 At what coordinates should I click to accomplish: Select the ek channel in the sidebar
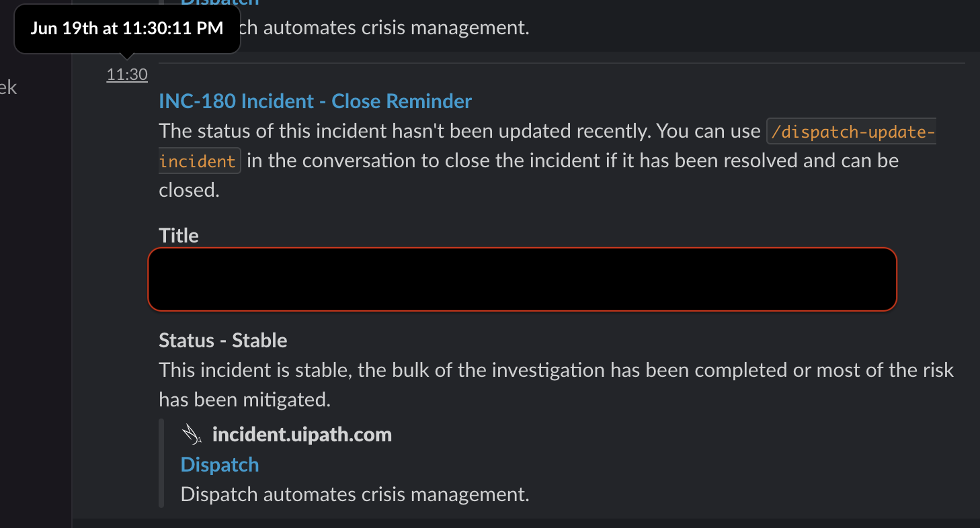click(10, 87)
